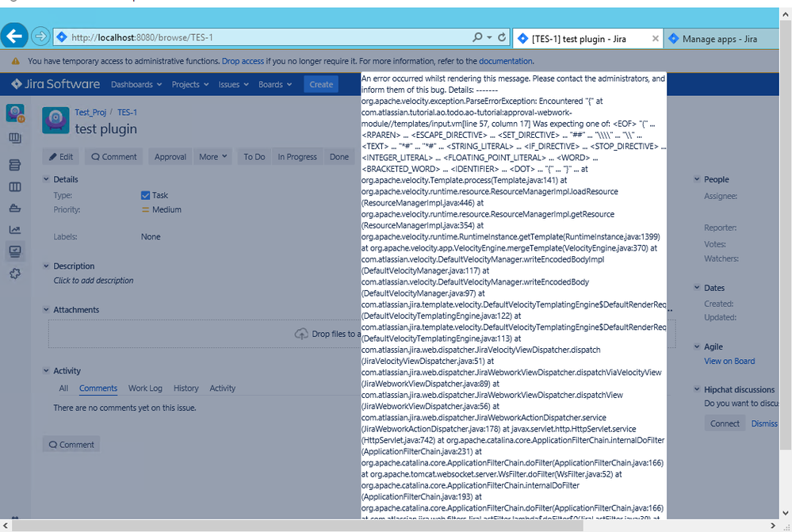Collapse the Agile section
The image size is (792, 532).
697,346
